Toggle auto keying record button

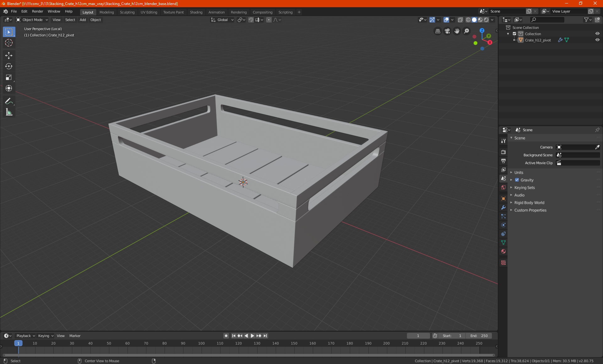point(226,336)
